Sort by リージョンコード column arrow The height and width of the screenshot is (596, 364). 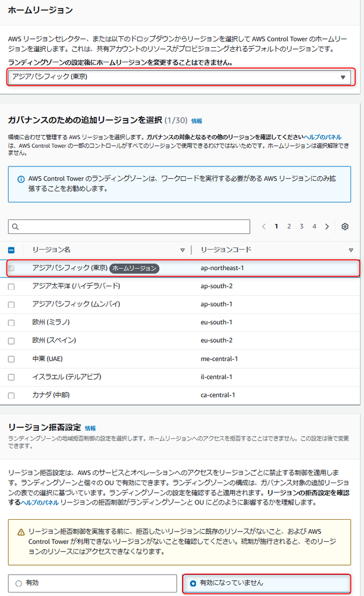(351, 250)
